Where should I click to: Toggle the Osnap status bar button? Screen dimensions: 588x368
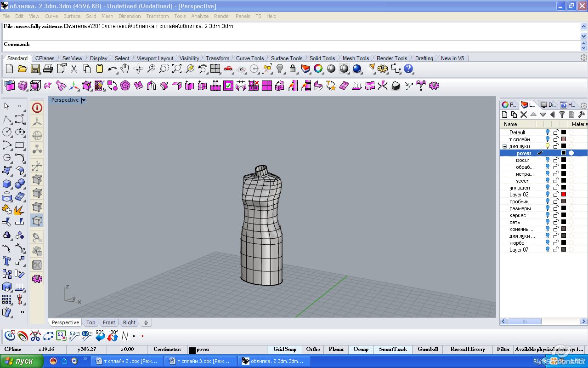(361, 350)
